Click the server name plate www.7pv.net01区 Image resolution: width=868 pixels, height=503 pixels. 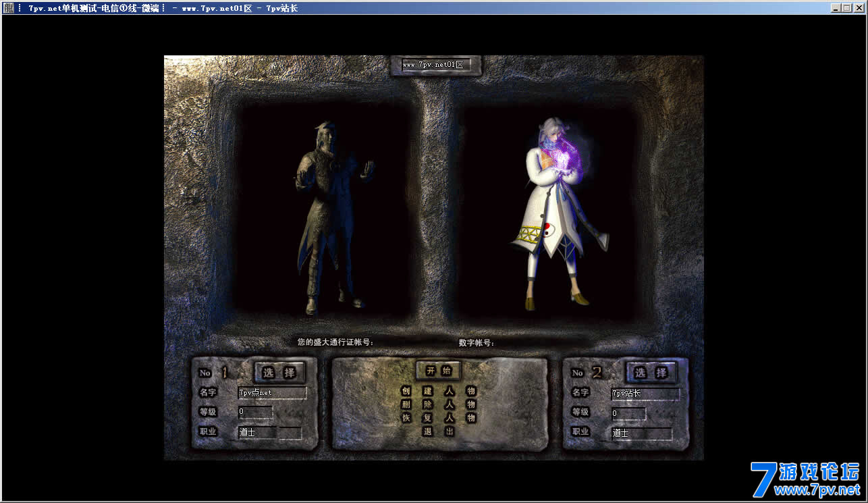[436, 65]
